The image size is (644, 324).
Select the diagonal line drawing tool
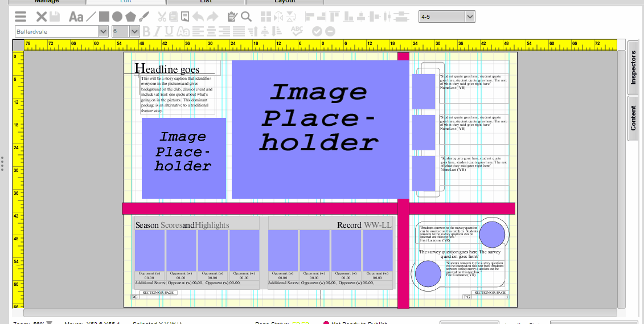91,17
